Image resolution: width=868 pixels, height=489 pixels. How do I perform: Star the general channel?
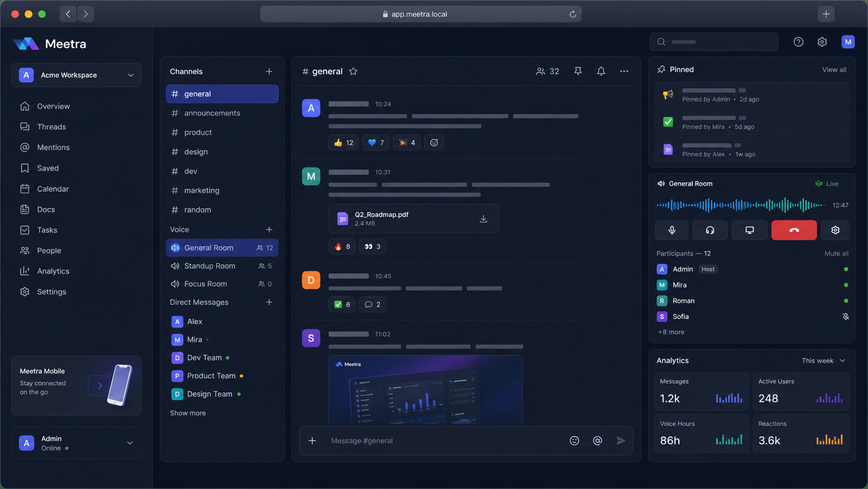tap(353, 71)
